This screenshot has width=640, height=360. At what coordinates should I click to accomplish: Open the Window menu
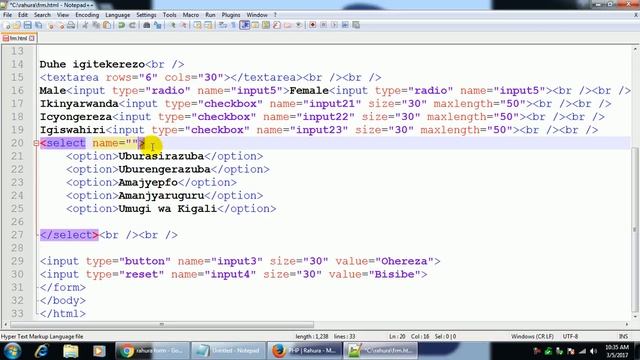point(257,15)
